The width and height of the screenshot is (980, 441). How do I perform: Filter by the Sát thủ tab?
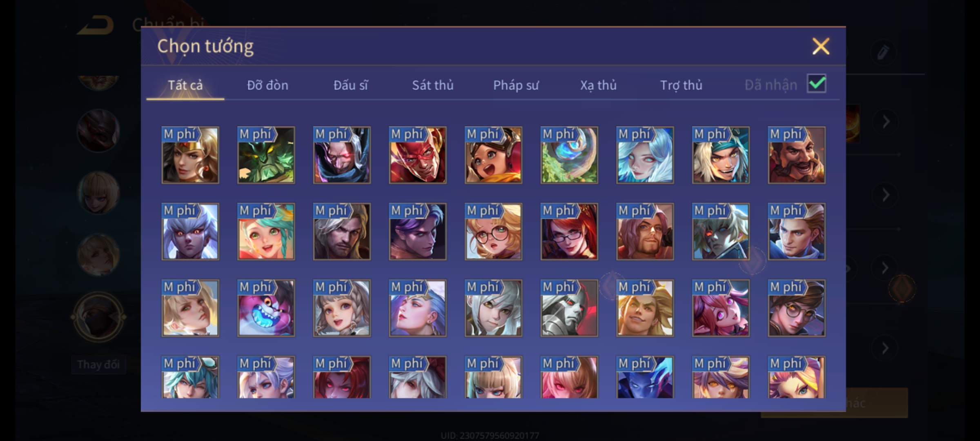tap(433, 85)
